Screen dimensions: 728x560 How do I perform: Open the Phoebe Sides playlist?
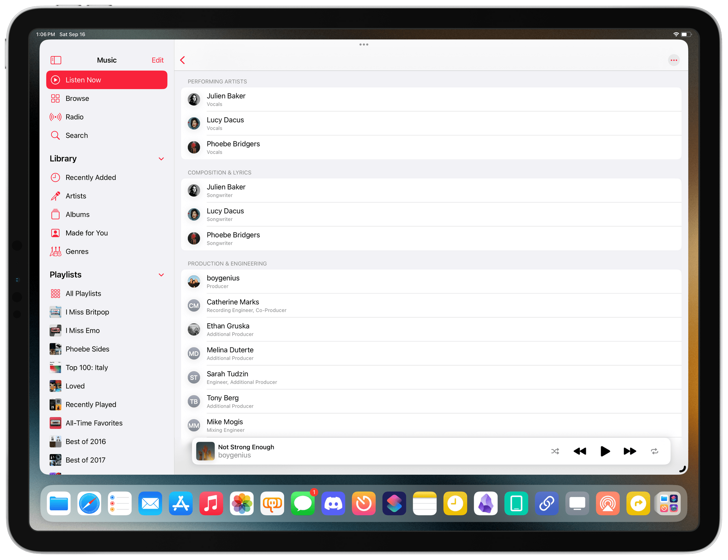(107, 349)
